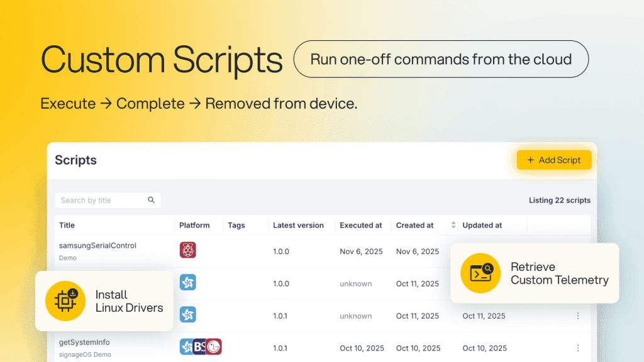This screenshot has height=362, width=644.
Task: Focus the Search by title field
Action: 108,200
